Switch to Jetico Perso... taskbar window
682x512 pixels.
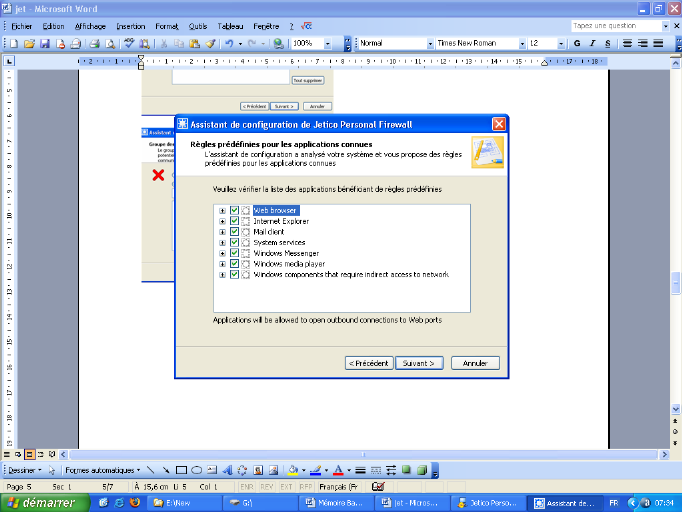tap(488, 503)
